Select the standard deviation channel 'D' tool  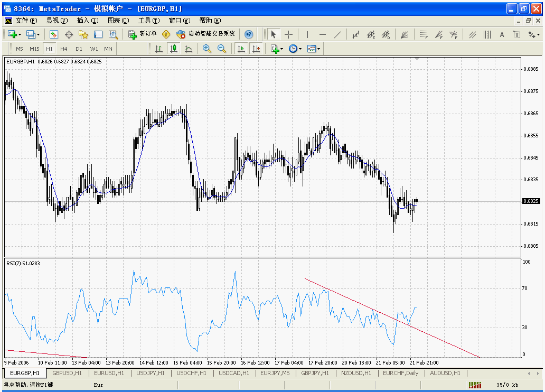(x=386, y=34)
